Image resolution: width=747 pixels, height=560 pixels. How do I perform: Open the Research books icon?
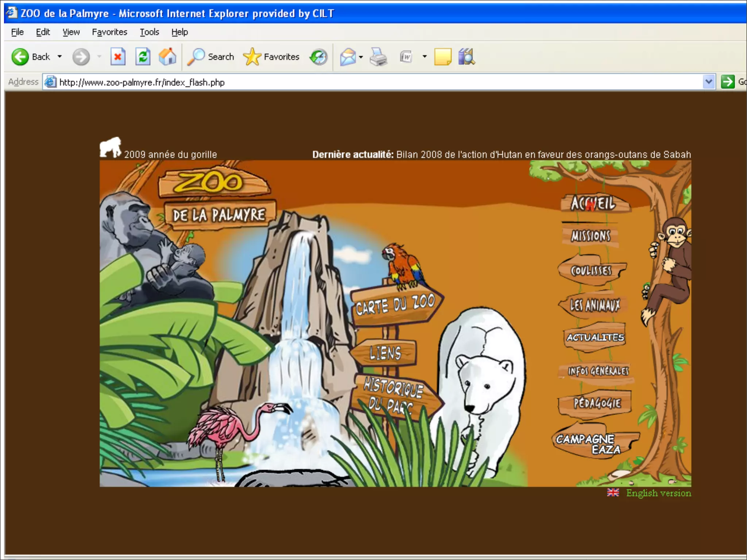(466, 57)
